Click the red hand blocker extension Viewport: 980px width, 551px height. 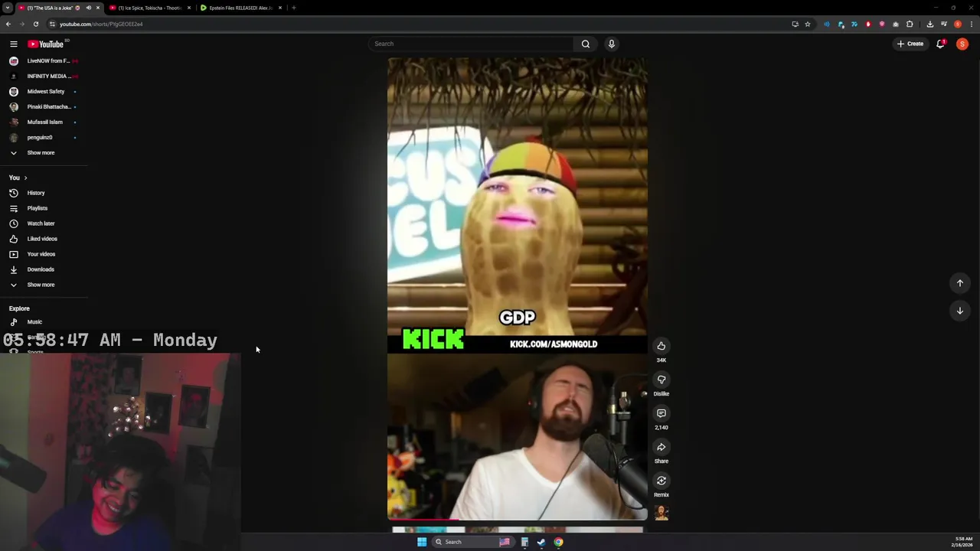tap(868, 24)
